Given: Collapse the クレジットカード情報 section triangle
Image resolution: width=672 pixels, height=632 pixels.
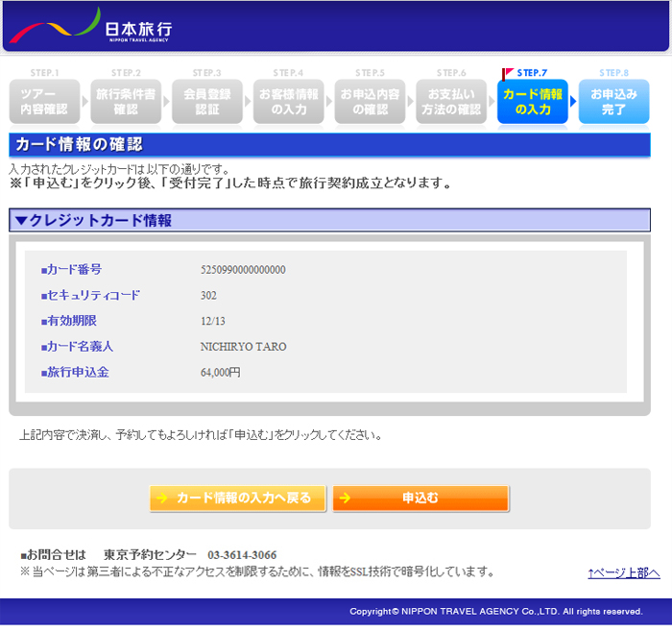Looking at the screenshot, I should point(21,221).
